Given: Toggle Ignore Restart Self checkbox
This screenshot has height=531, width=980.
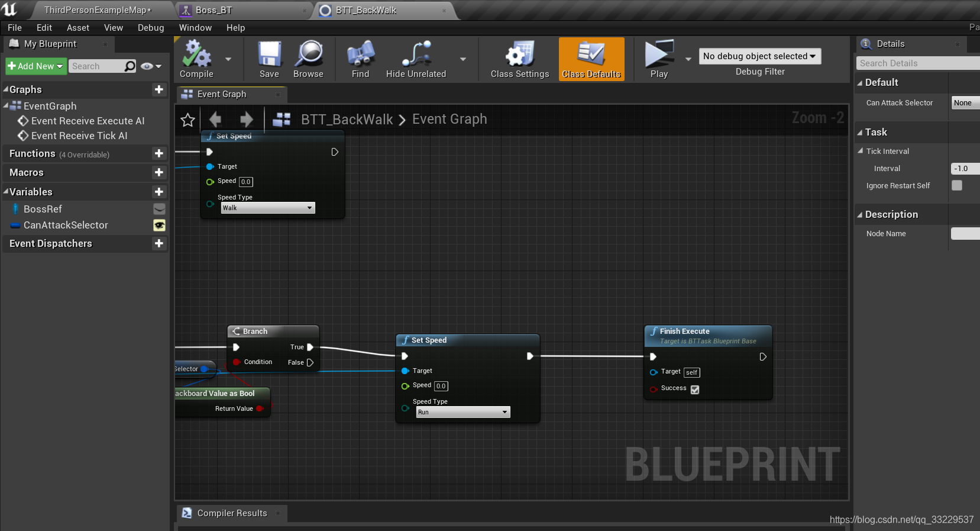Looking at the screenshot, I should [957, 185].
